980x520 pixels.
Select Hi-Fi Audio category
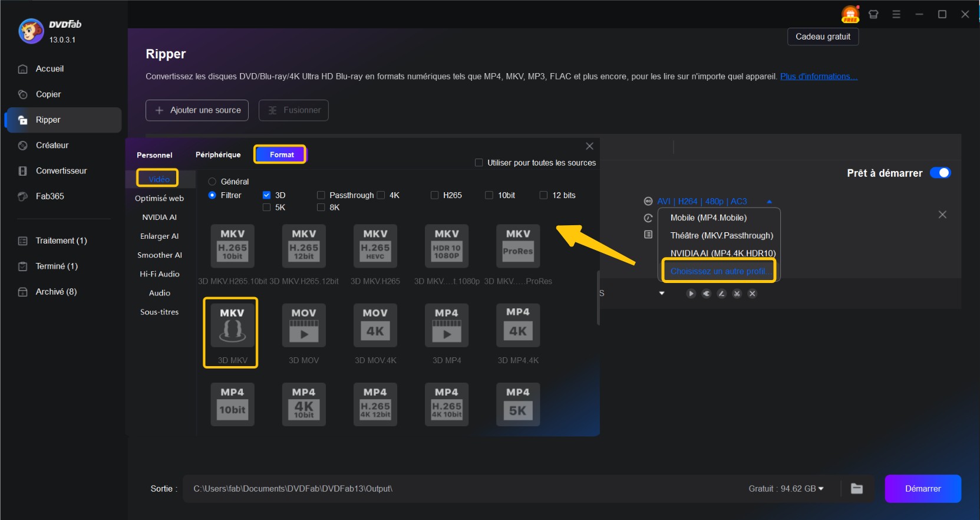(159, 274)
